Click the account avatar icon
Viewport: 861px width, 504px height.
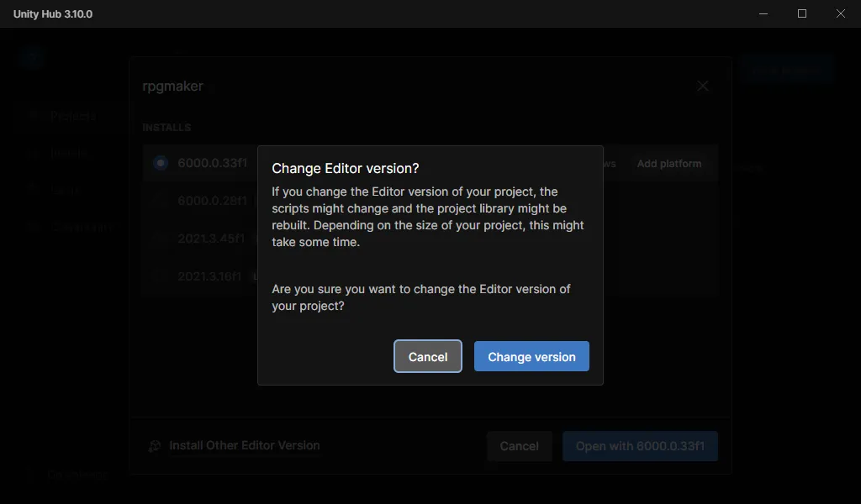point(32,56)
